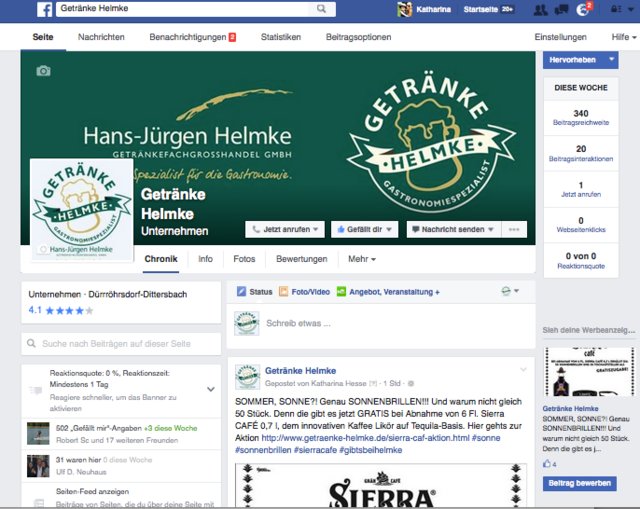The image size is (640, 509).
Task: Open the messages icon in top bar
Action: pyautogui.click(x=561, y=9)
